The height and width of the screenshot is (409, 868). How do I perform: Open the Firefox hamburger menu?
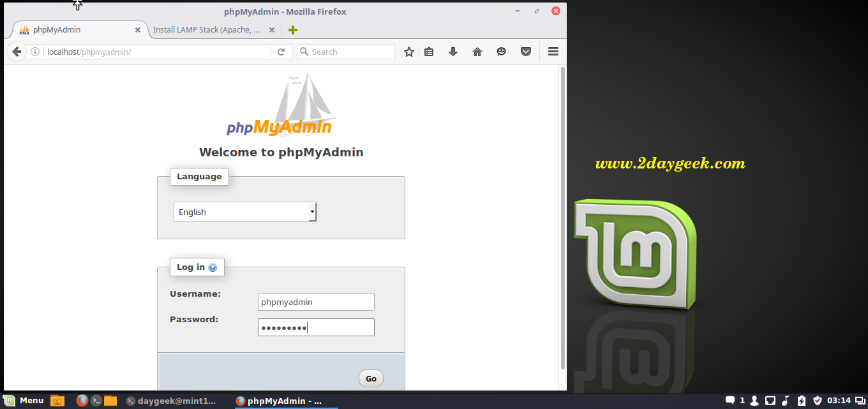pos(553,52)
